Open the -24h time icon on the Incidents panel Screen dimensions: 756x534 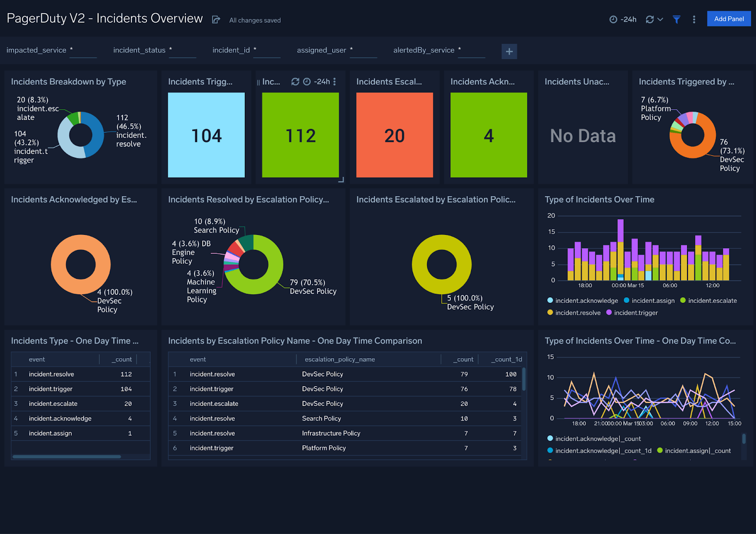pyautogui.click(x=308, y=81)
